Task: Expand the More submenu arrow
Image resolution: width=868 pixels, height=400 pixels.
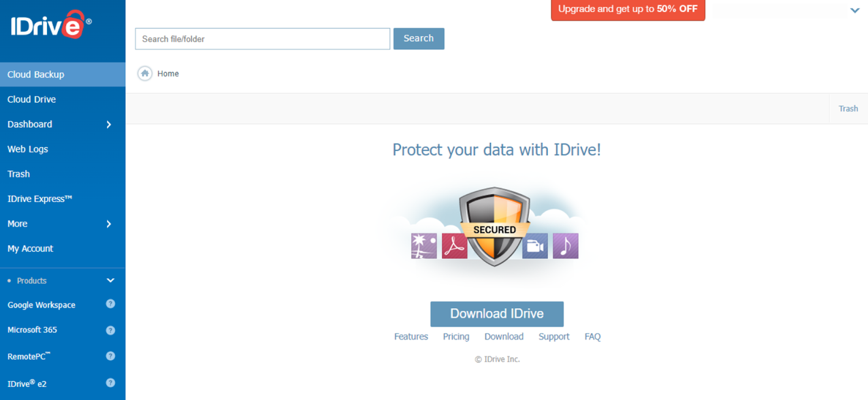Action: (109, 224)
